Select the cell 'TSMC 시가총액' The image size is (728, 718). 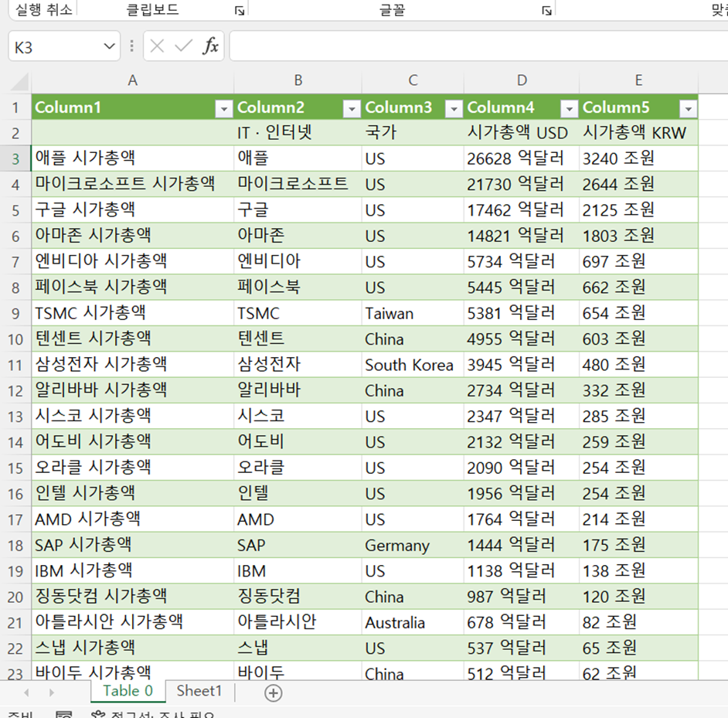(x=133, y=314)
